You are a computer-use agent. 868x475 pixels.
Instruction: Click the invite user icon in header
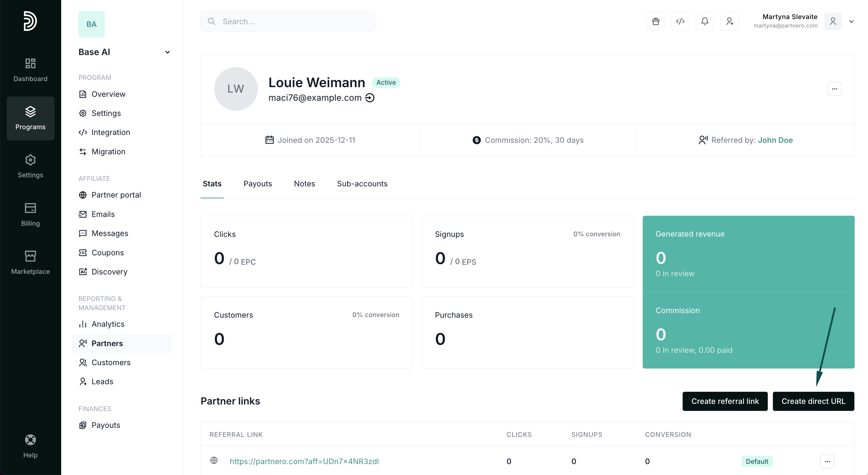tap(729, 21)
